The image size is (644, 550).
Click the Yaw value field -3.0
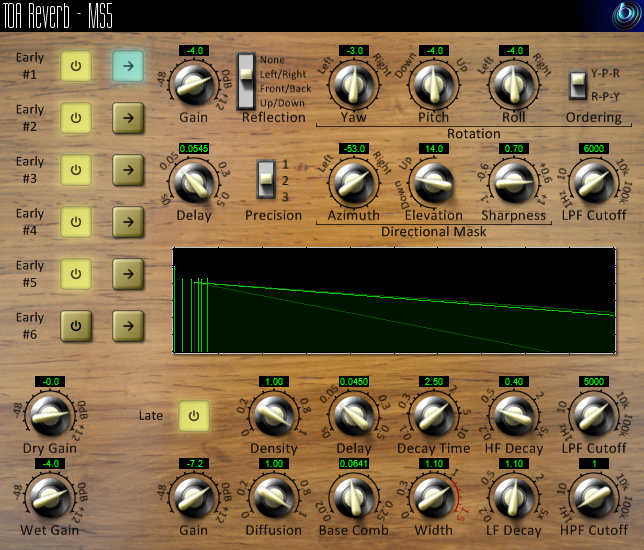354,51
